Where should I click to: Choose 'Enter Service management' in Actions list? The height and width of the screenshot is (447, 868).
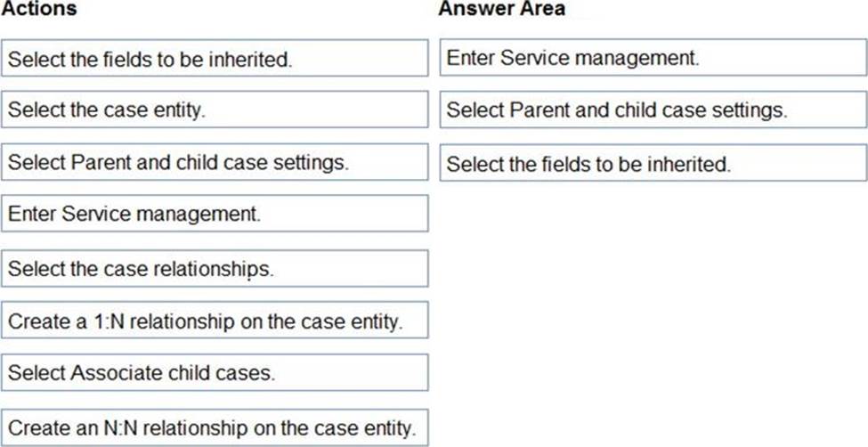point(215,215)
